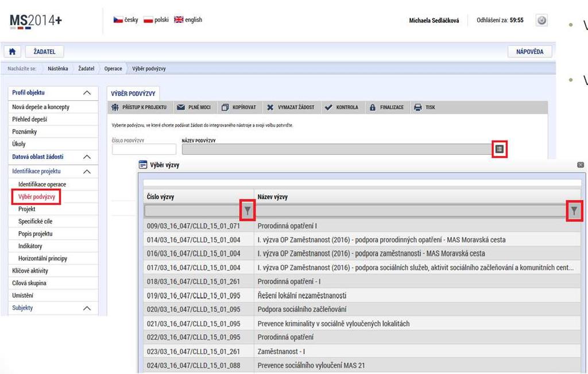Click the Číslo podvýzvy input field
This screenshot has height=374, width=588.
click(144, 149)
